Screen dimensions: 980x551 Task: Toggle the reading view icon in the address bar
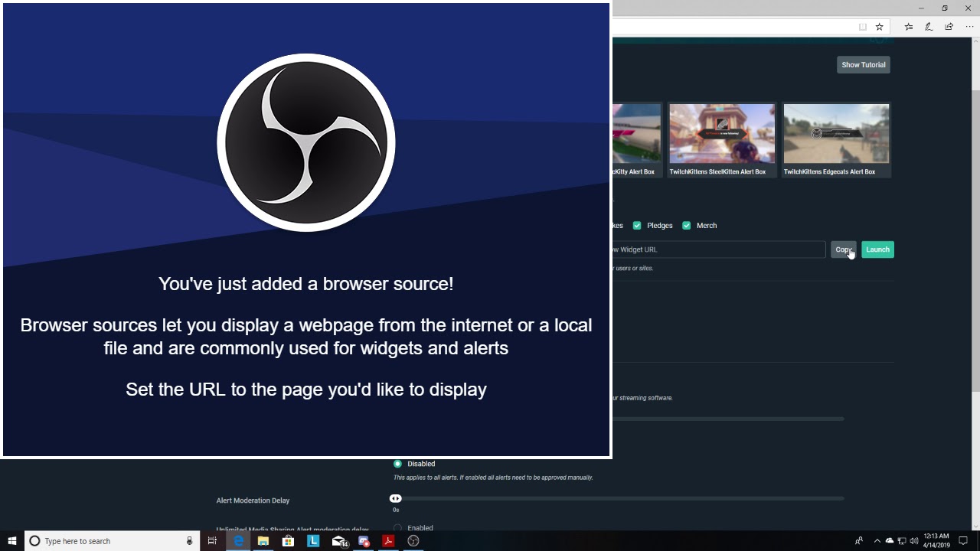(863, 27)
